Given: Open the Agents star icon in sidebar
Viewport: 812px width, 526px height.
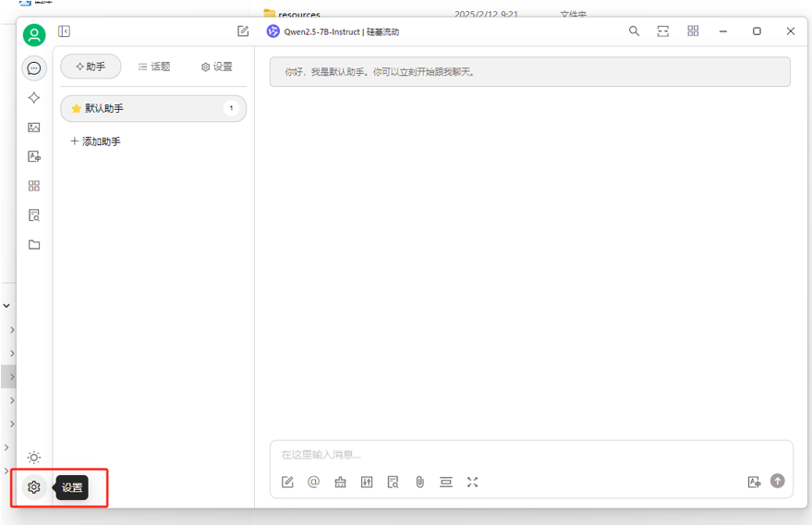Looking at the screenshot, I should (x=33, y=97).
